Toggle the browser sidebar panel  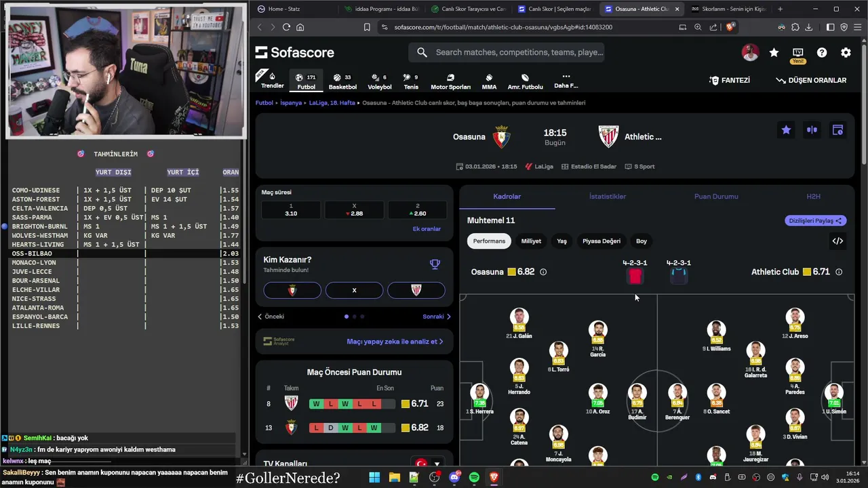point(831,27)
